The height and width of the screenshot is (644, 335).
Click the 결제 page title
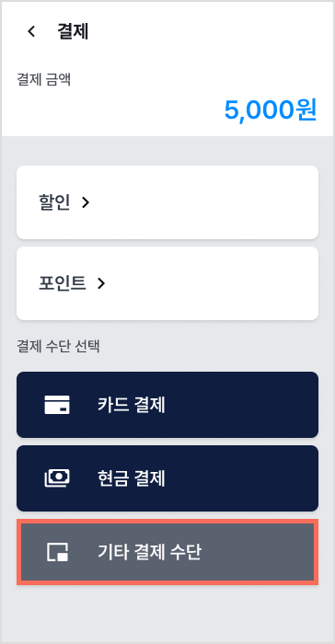pos(73,31)
